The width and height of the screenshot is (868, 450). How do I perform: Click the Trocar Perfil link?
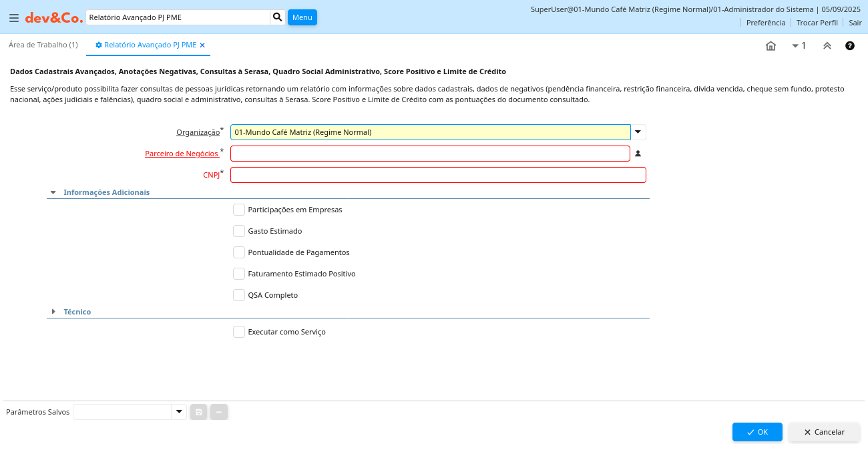[817, 23]
